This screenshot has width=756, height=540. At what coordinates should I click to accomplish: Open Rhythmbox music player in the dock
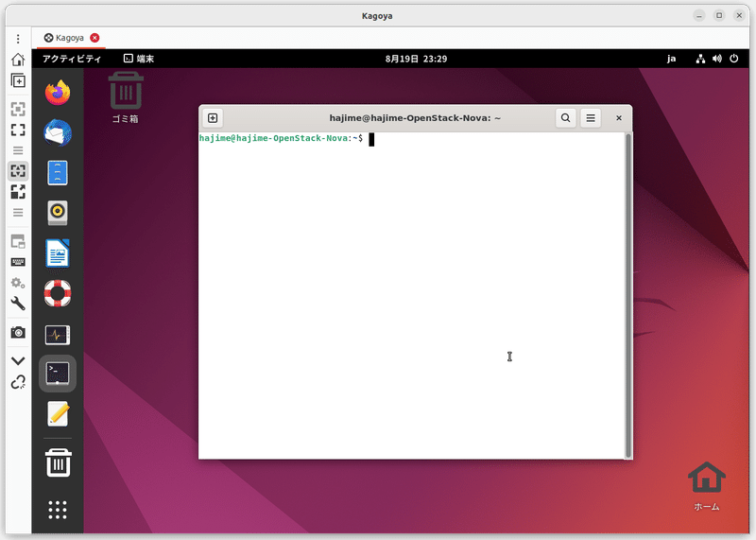pyautogui.click(x=58, y=213)
